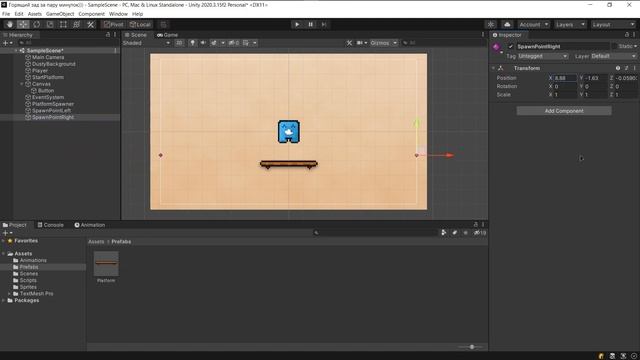Open the File menu
The image size is (640, 360).
[x=6, y=14]
